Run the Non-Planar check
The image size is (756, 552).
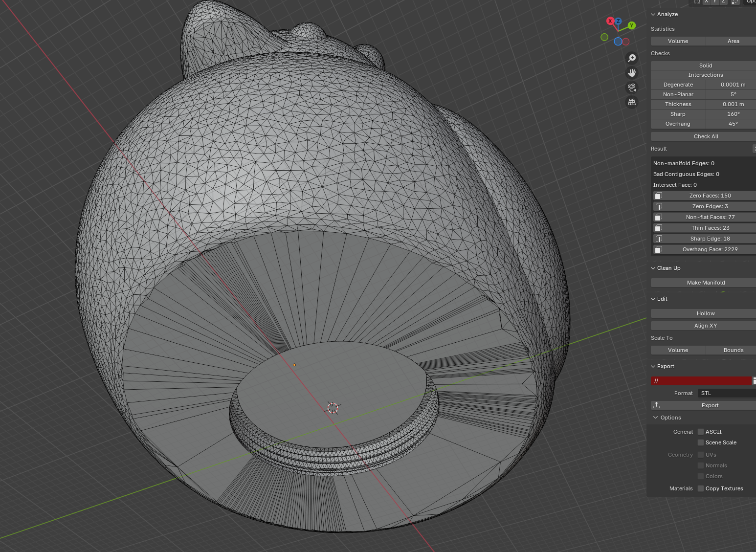[678, 94]
